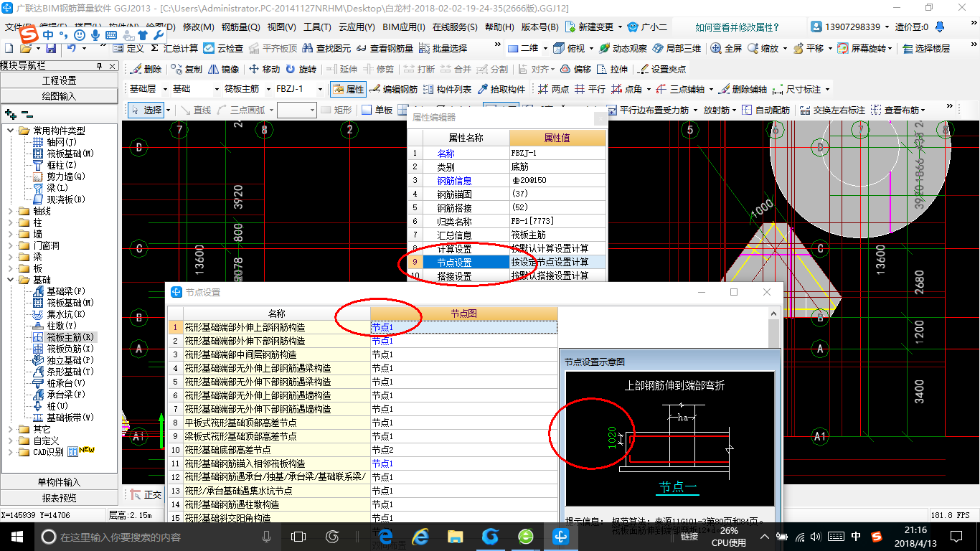The image size is (980, 551).
Task: Toggle the 属性 properties panel button
Action: [348, 90]
